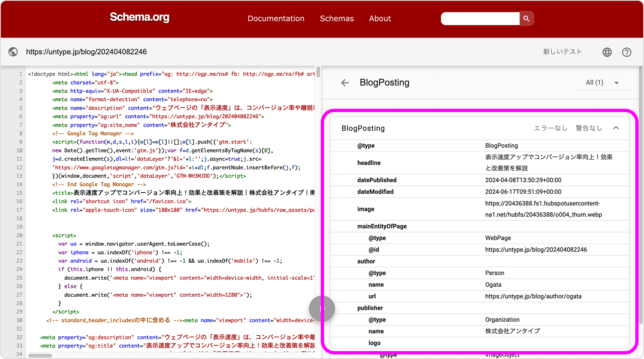This screenshot has height=359, width=644.
Task: Collapse the BlogPosting result card
Action: tap(616, 128)
